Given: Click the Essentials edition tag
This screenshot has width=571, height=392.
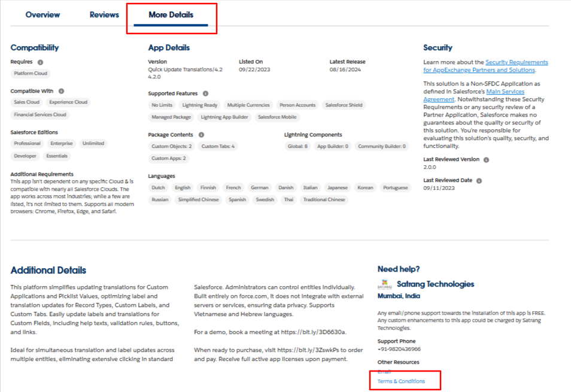Looking at the screenshot, I should [57, 156].
